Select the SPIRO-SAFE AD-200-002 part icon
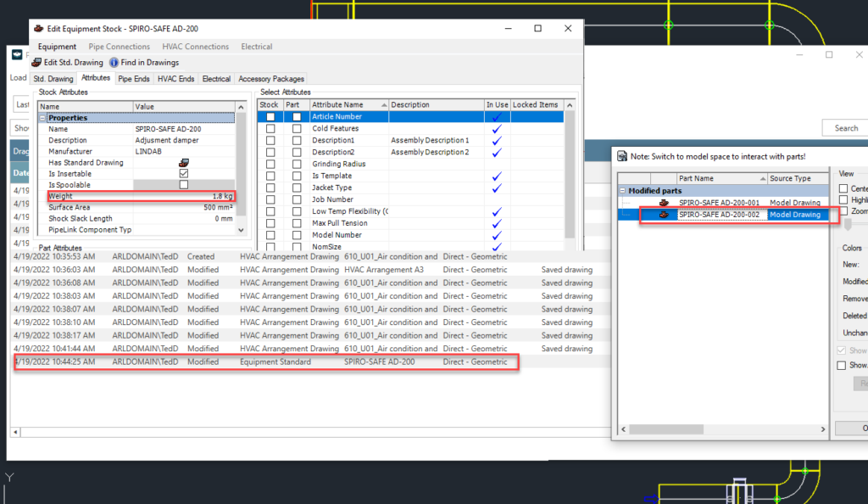 [663, 215]
